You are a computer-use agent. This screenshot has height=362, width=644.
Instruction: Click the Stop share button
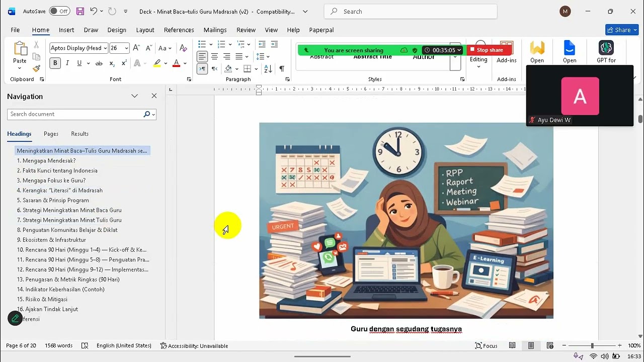click(x=486, y=50)
